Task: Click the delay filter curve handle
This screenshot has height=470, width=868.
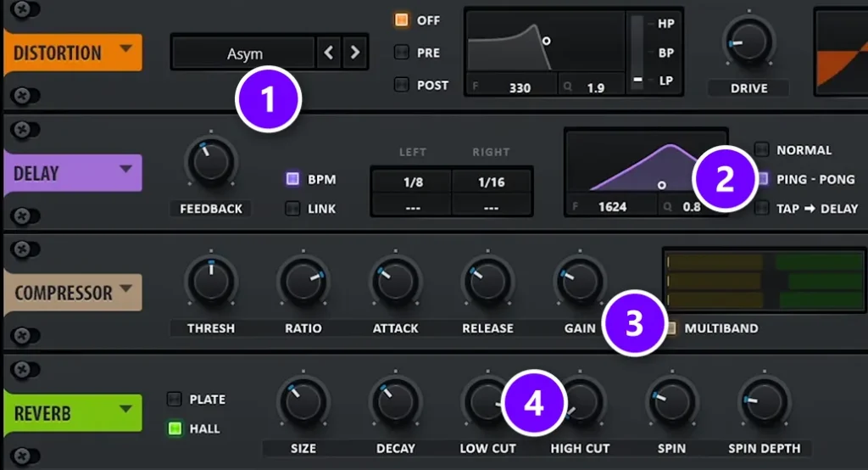Action: pos(661,185)
